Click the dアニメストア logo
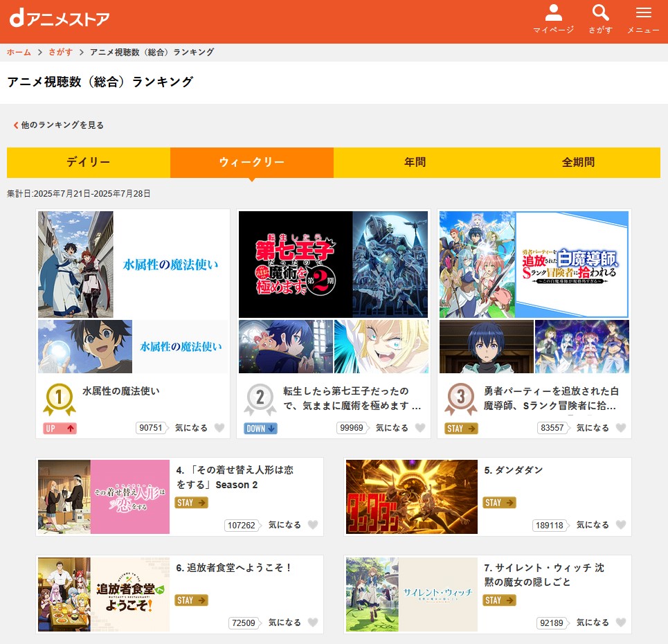The height and width of the screenshot is (644, 668). 60,19
